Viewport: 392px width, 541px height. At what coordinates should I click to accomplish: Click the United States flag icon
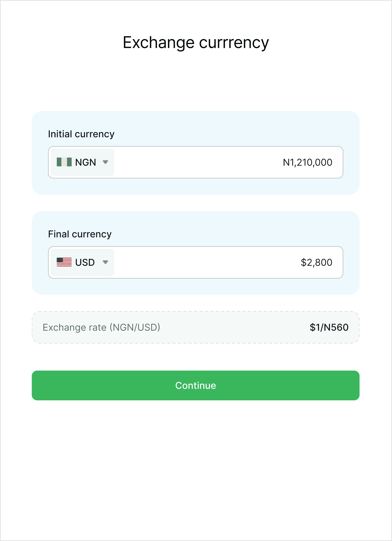pos(64,262)
